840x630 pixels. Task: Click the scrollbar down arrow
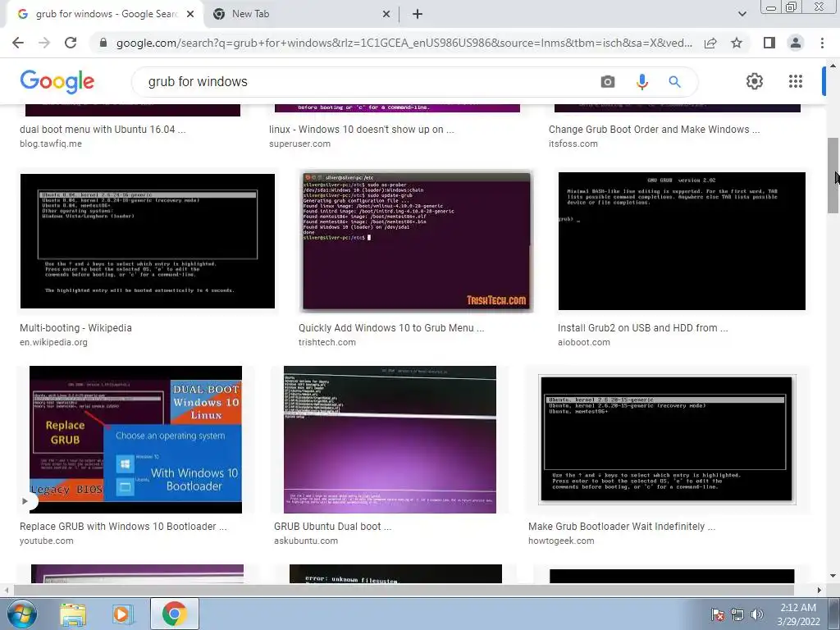[833, 576]
